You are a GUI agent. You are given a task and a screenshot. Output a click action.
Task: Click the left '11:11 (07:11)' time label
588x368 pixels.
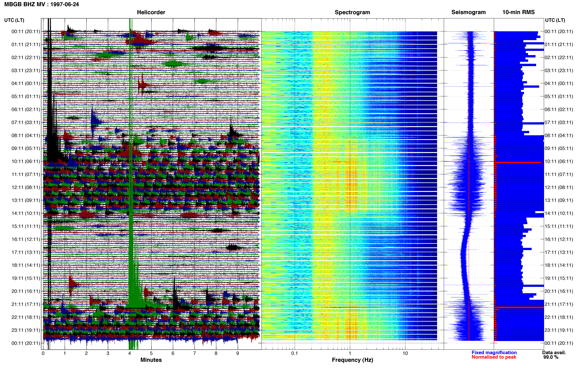point(26,174)
